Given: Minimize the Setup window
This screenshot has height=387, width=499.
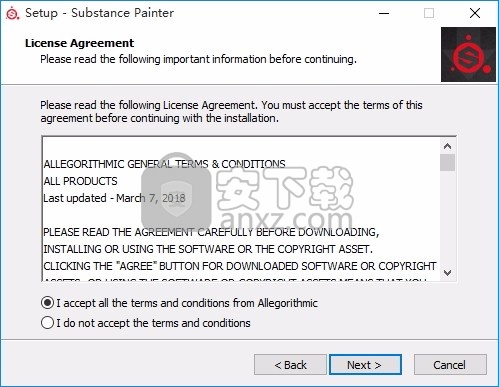Looking at the screenshot, I should pyautogui.click(x=384, y=13).
